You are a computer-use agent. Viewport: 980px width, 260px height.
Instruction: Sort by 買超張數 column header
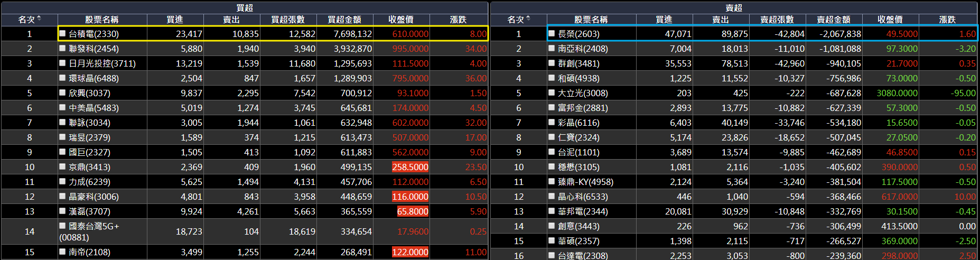pos(288,20)
